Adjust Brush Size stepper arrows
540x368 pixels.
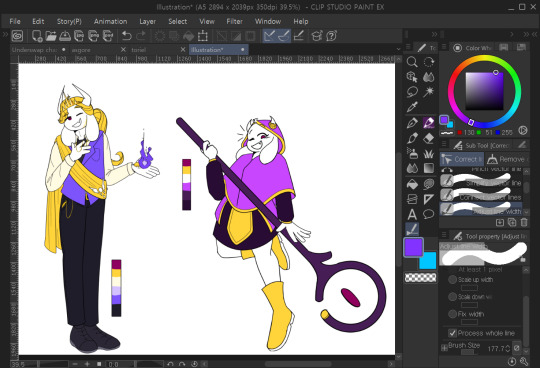click(x=508, y=348)
